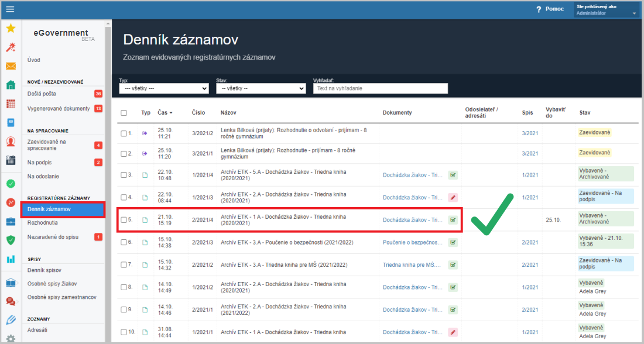Open the Dochádzka žiakov document link in row 3

pos(412,175)
